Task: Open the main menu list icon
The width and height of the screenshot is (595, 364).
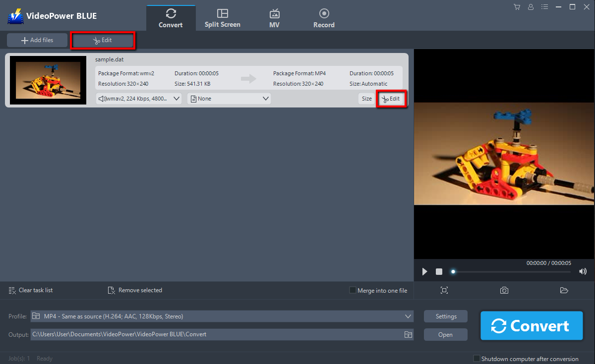Action: 544,7
